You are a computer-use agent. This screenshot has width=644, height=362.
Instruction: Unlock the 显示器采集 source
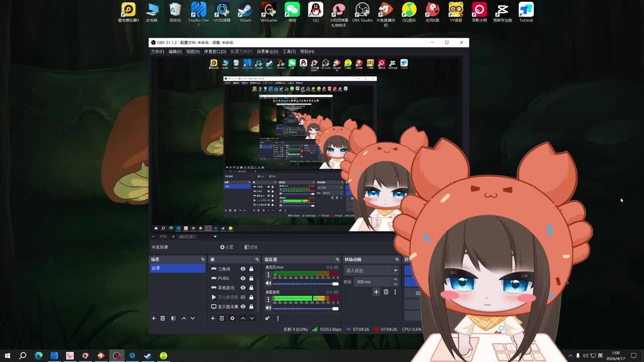click(251, 307)
